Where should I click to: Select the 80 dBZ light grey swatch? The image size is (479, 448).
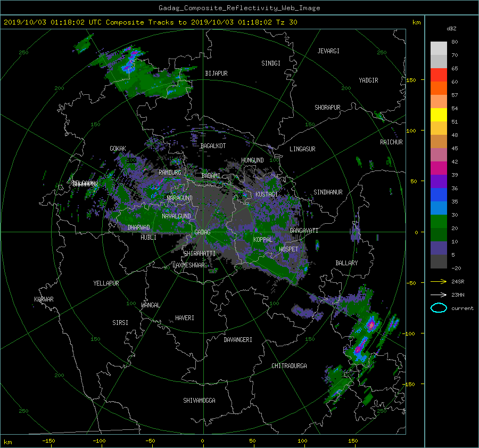pyautogui.click(x=439, y=48)
